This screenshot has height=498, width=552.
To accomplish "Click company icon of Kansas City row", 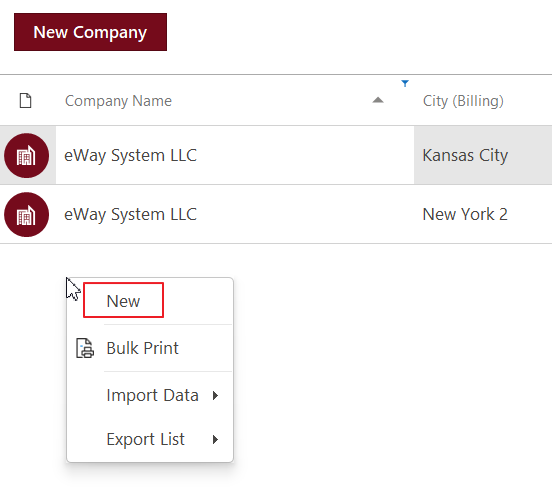I will pos(26,156).
